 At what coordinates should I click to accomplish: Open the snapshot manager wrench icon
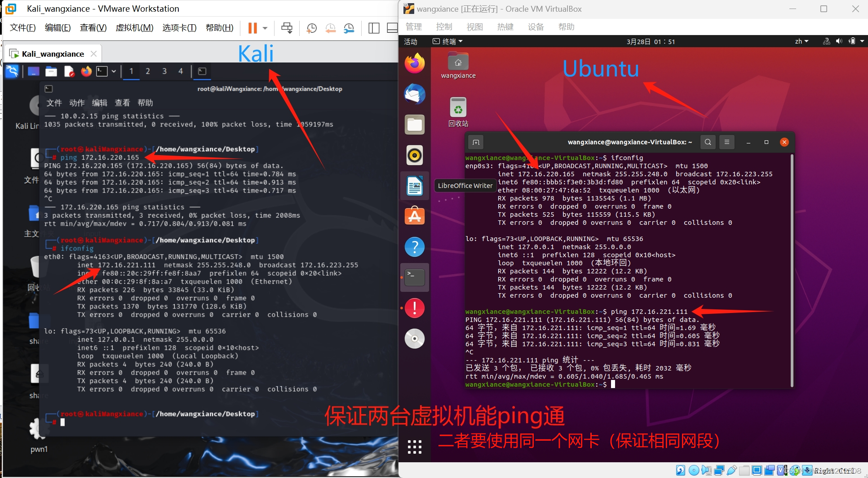349,28
